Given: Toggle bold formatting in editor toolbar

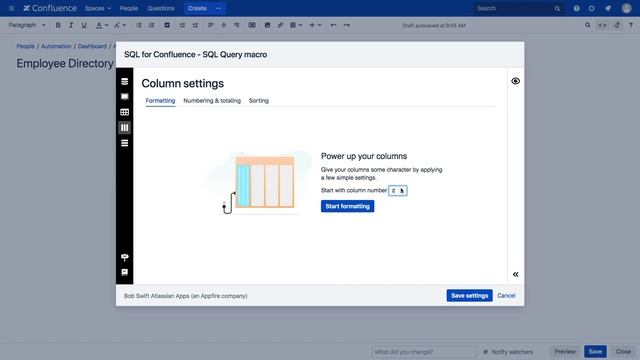Looking at the screenshot, I should (x=58, y=25).
